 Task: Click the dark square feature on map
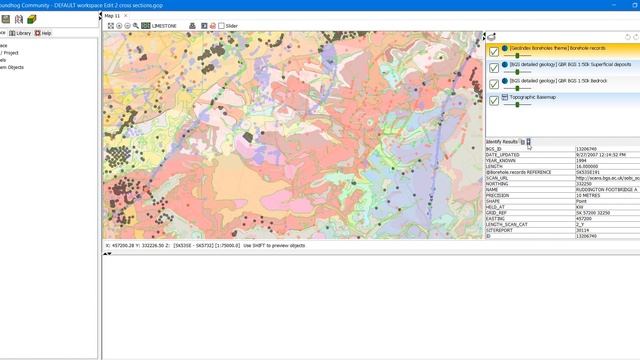tap(248, 137)
